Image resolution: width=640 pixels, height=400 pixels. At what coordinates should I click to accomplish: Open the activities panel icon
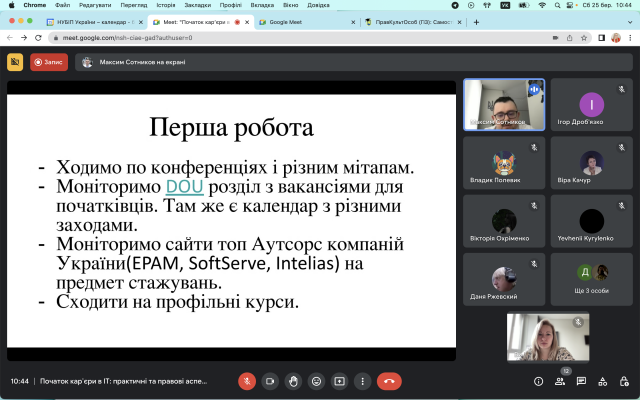coord(604,381)
